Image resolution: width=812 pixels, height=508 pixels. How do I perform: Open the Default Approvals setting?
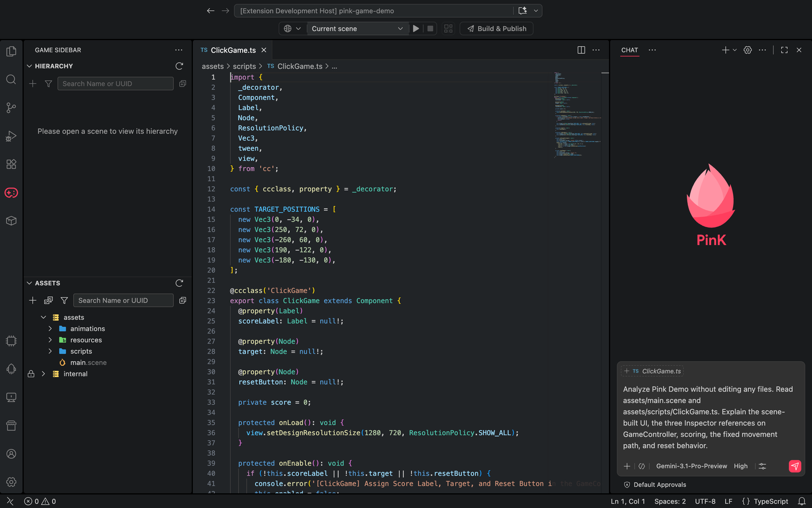click(x=655, y=485)
